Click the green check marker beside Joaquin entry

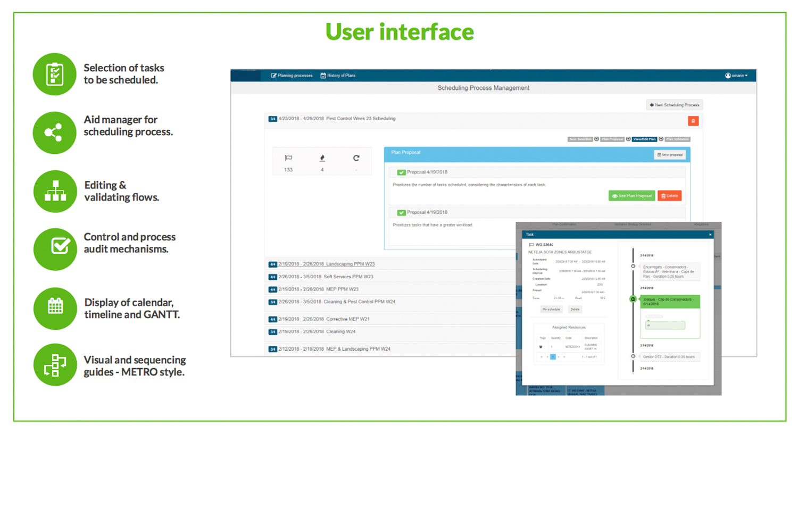[x=633, y=299]
